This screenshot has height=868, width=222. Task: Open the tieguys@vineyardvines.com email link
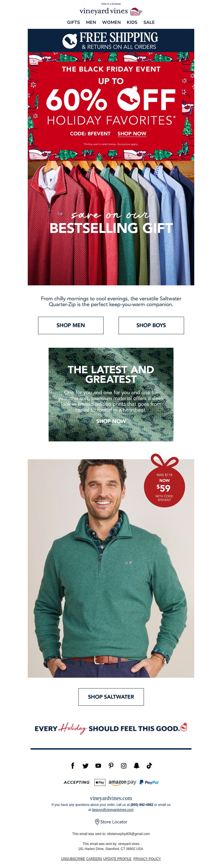[x=113, y=809]
